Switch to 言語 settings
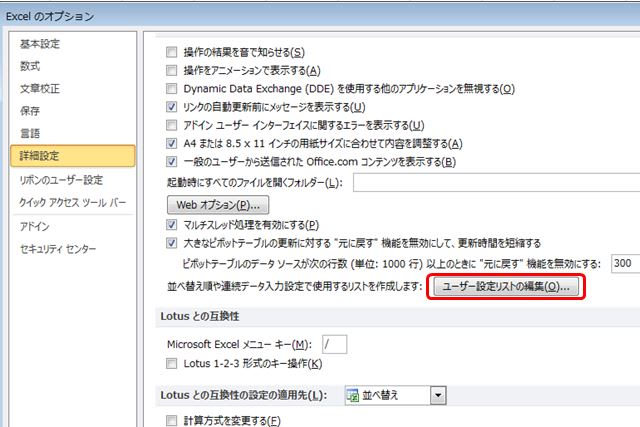 pos(31,133)
